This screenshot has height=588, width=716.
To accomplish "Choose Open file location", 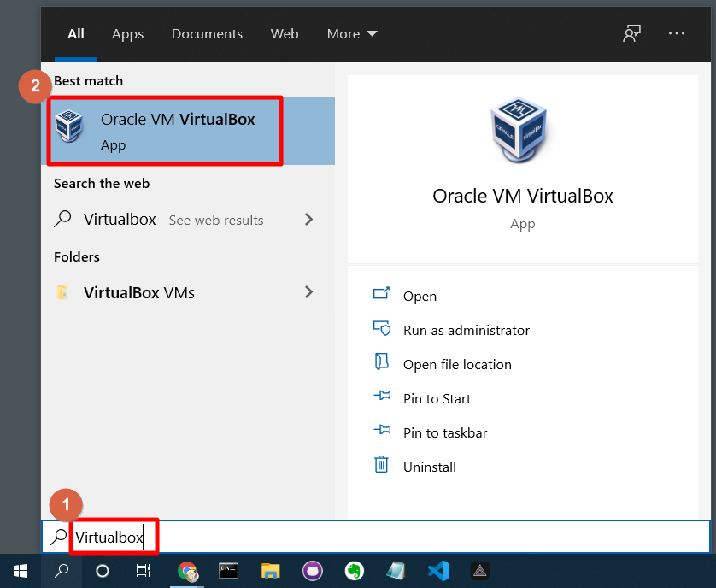I will (x=457, y=365).
